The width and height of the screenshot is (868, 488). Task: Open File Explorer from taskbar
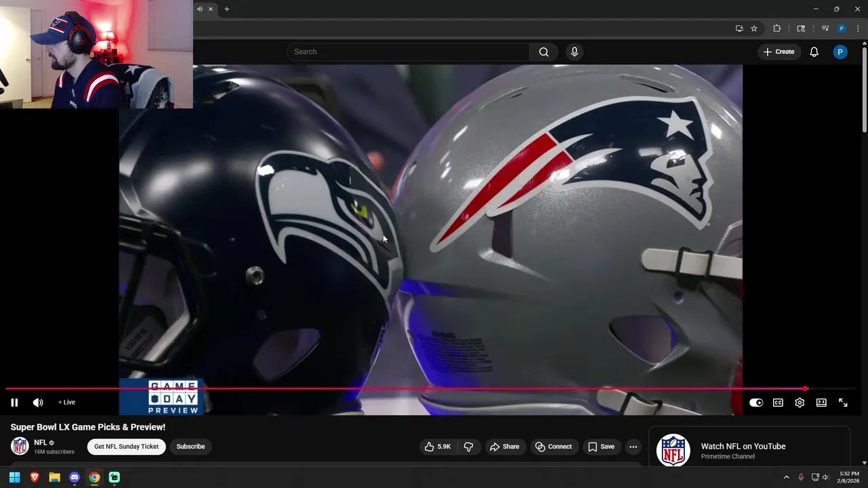pos(54,477)
